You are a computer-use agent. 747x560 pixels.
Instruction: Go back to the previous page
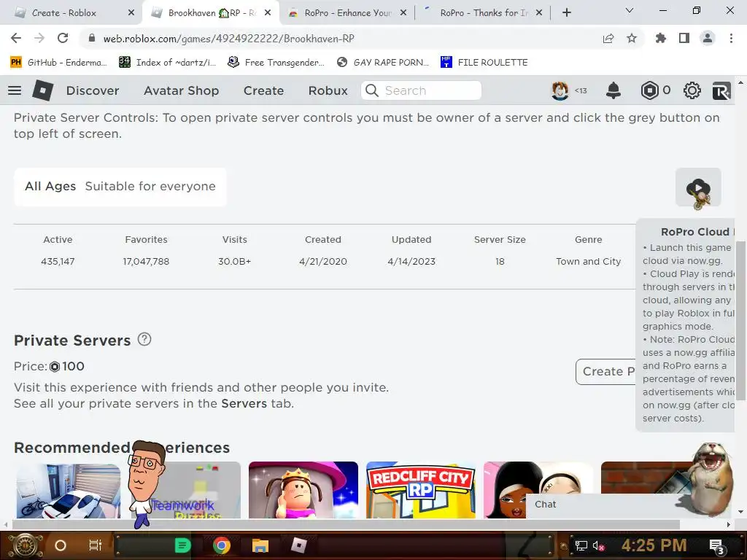(16, 38)
